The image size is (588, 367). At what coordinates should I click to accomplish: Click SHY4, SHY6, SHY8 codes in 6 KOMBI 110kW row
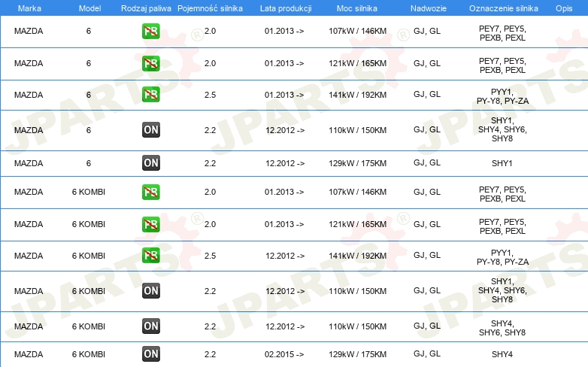[502, 328]
